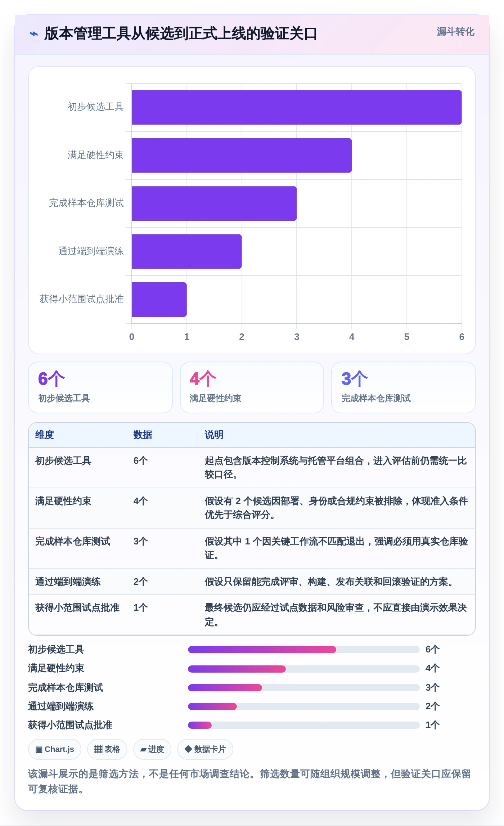
Task: Click the 获得小范围试点批准 progress bar
Action: pos(304,725)
